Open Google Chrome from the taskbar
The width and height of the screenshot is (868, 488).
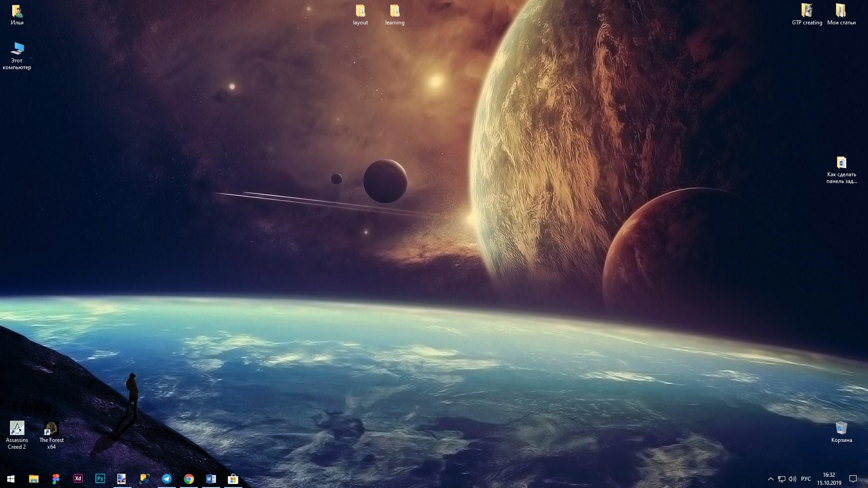189,479
